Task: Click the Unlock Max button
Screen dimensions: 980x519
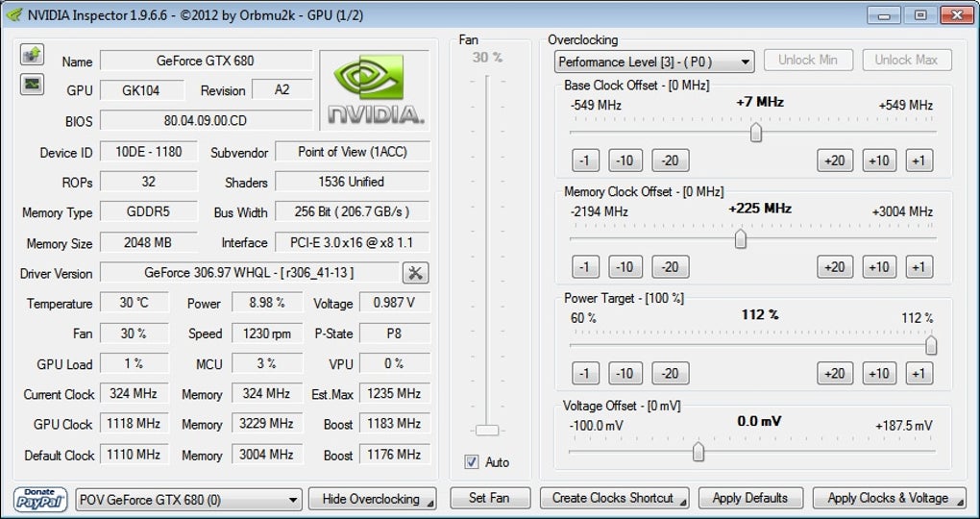Action: pyautogui.click(x=907, y=60)
